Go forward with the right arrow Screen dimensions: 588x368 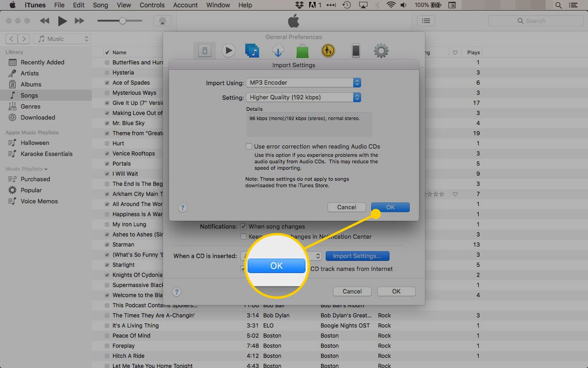click(x=24, y=39)
